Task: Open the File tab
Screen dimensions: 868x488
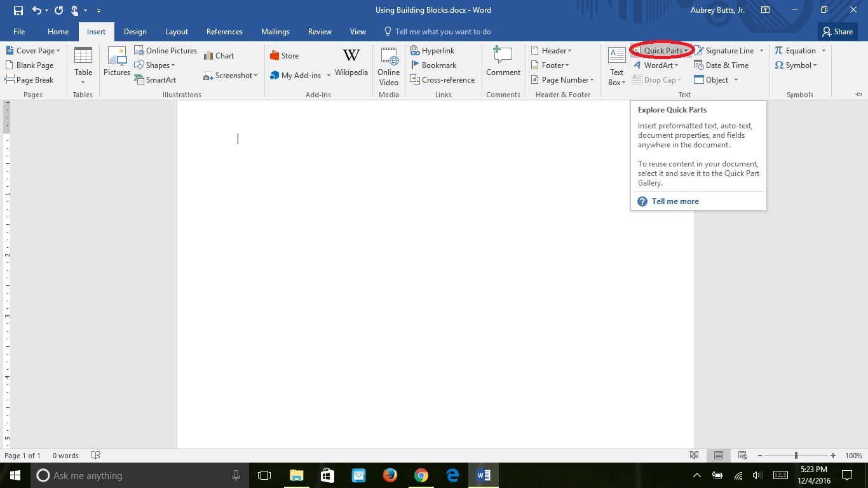Action: (x=19, y=32)
